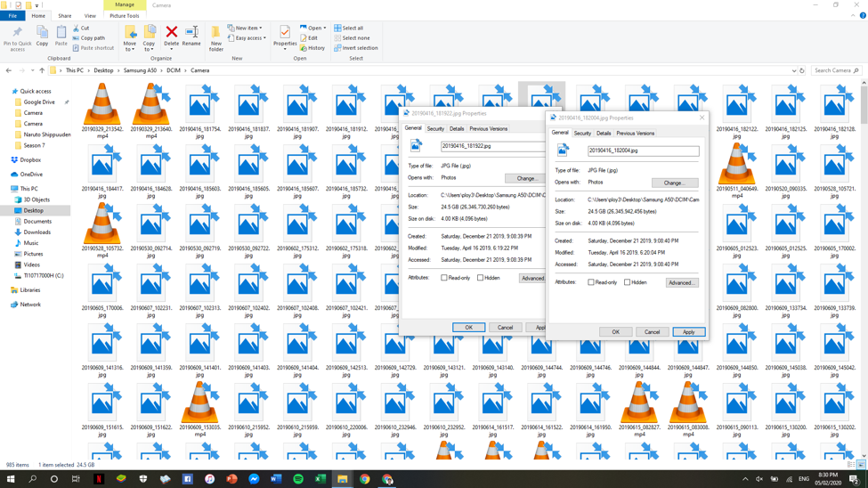Click Desktop in the address breadcrumb
This screenshot has height=488, width=868.
pyautogui.click(x=103, y=70)
